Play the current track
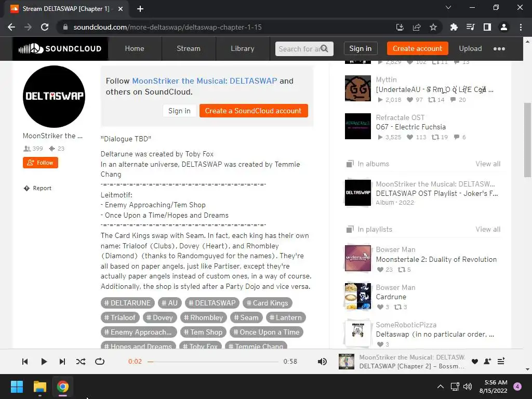This screenshot has height=399, width=532. [x=44, y=362]
